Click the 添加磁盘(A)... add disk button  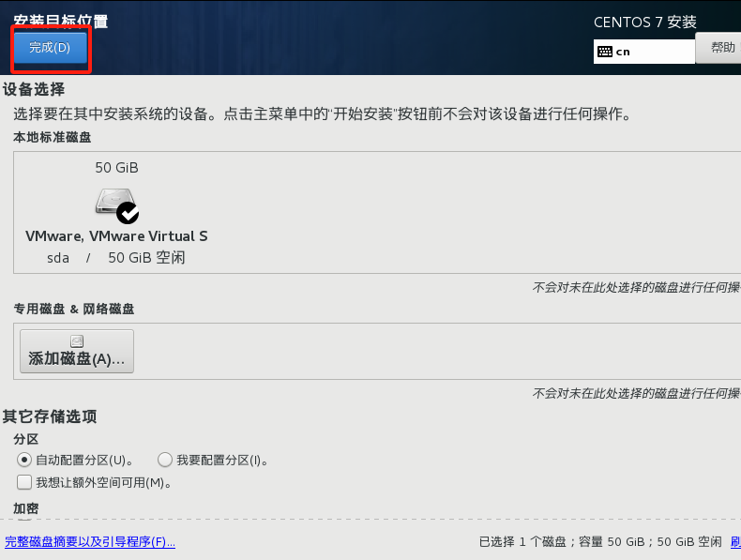77,351
